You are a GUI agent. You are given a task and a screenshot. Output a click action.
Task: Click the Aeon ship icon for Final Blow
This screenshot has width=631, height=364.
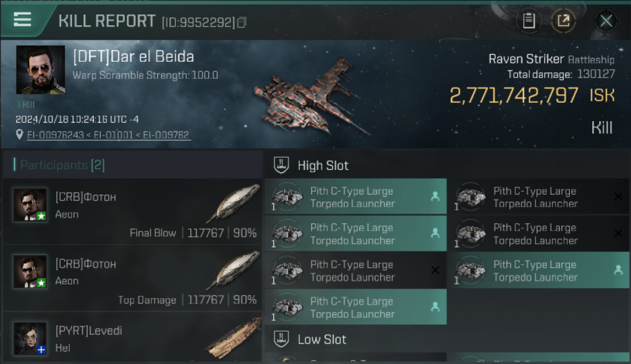(x=233, y=203)
